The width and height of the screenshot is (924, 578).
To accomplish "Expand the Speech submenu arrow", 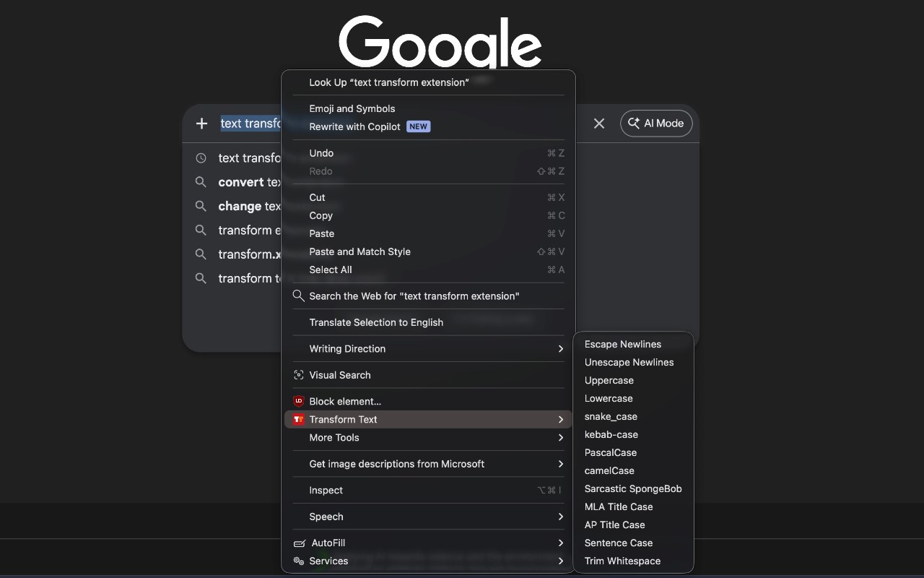I will (561, 517).
